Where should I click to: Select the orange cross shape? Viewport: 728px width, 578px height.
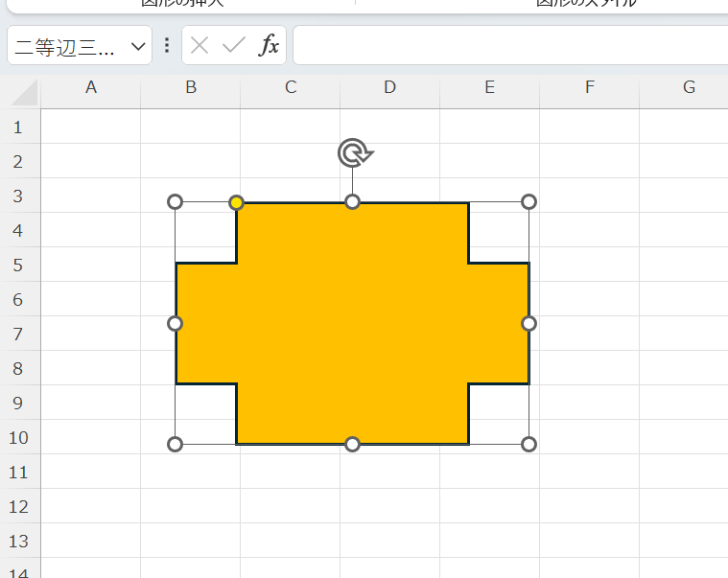[x=352, y=323]
